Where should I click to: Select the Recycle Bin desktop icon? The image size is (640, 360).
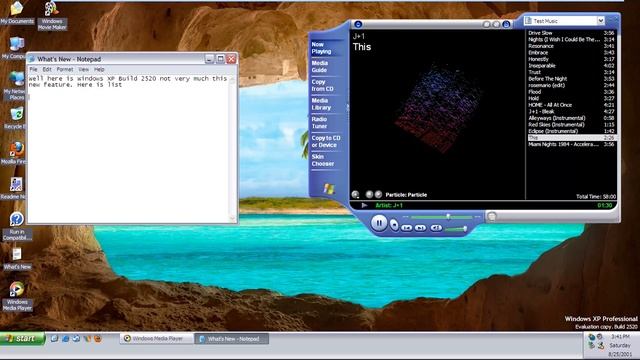pyautogui.click(x=16, y=118)
